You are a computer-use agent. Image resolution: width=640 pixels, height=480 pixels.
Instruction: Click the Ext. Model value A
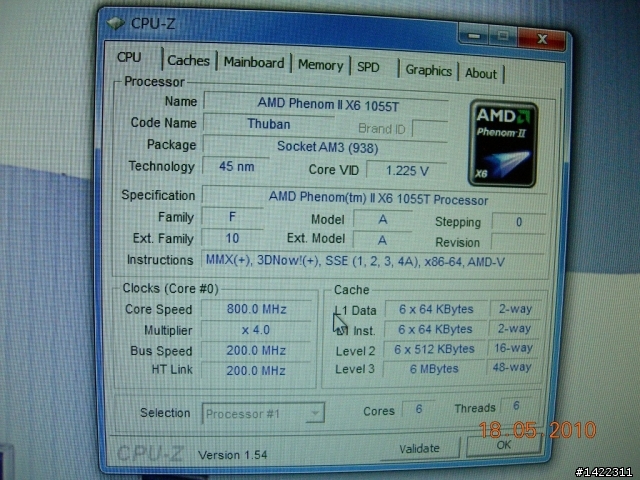click(382, 240)
